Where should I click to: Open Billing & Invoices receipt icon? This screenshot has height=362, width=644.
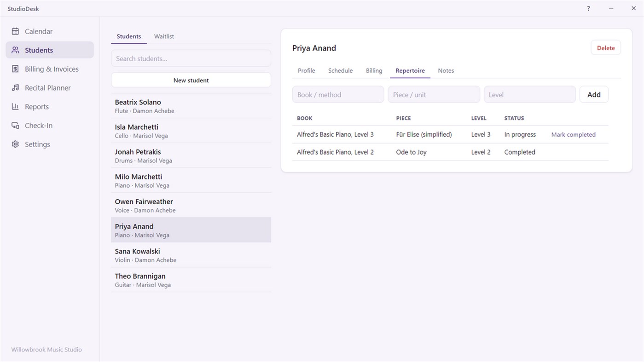click(15, 69)
